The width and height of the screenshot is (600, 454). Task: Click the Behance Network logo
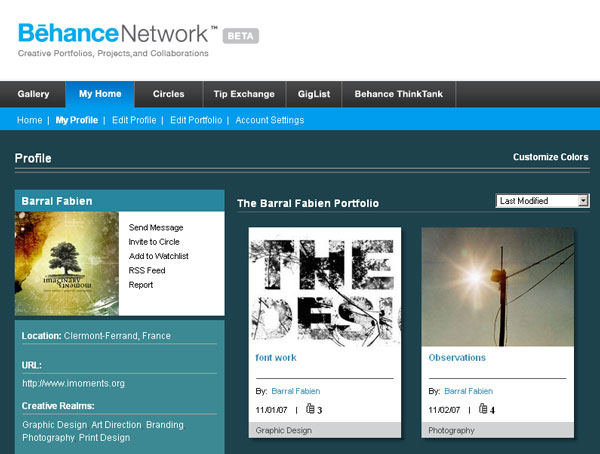[x=118, y=33]
